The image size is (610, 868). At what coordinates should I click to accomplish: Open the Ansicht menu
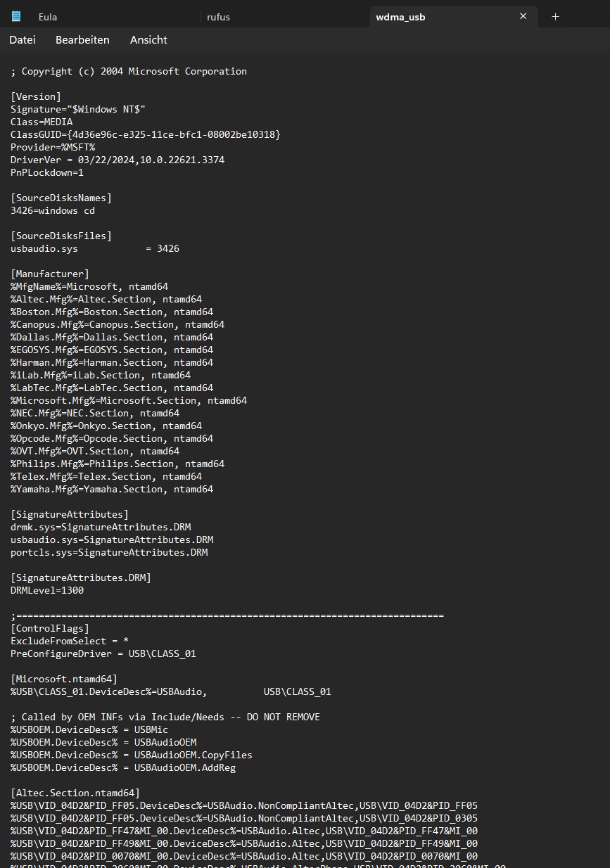[148, 40]
